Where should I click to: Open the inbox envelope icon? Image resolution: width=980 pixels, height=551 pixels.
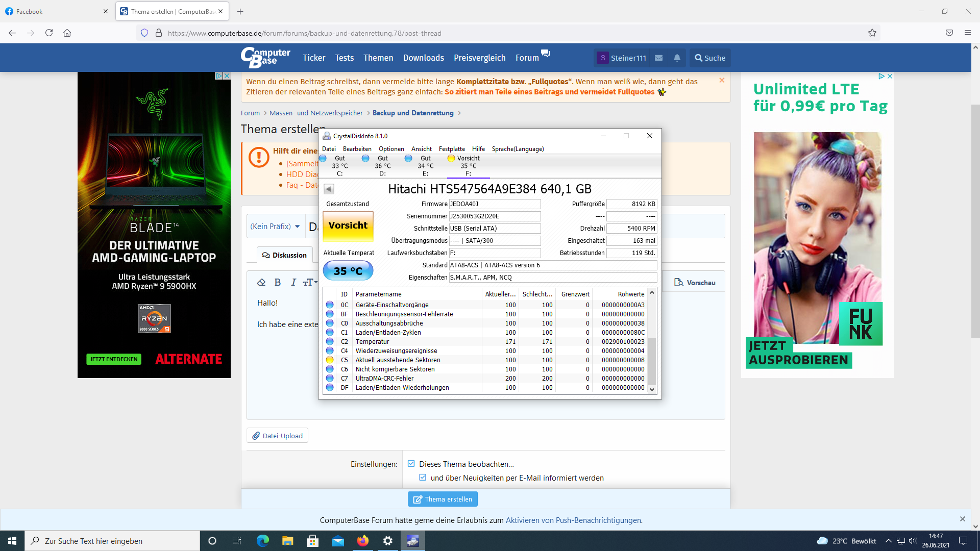[x=659, y=58]
